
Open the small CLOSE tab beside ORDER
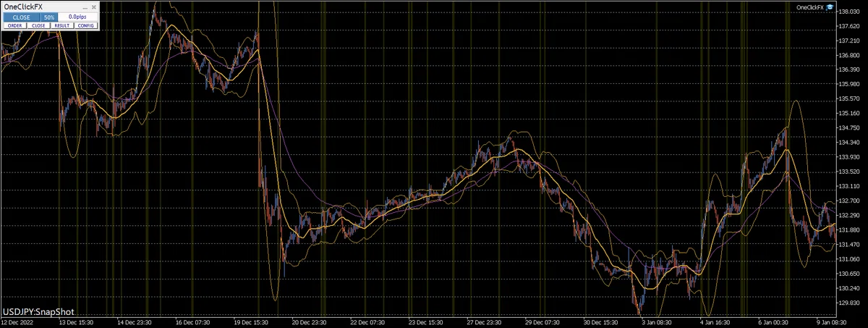click(38, 25)
